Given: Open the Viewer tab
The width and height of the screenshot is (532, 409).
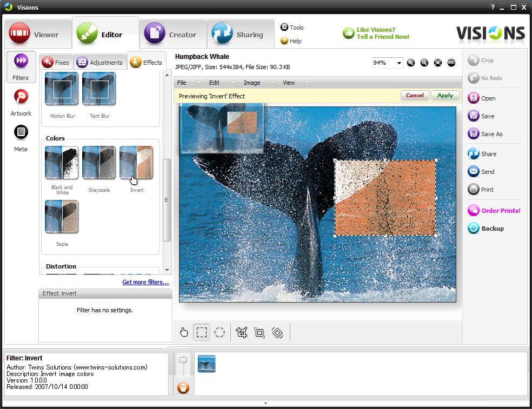Looking at the screenshot, I should click(x=38, y=34).
